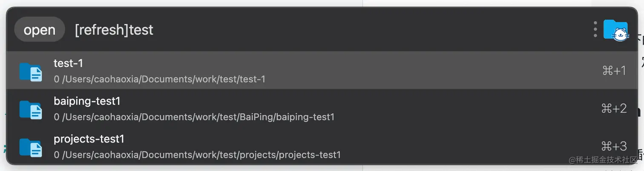Click the folder icon beside test-1
Viewport: 644px width, 171px height.
pyautogui.click(x=31, y=72)
